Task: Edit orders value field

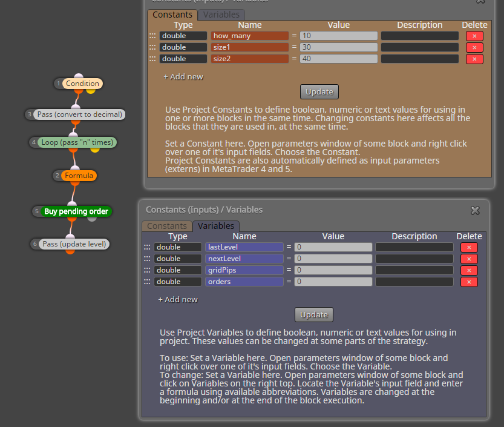Action: click(333, 282)
